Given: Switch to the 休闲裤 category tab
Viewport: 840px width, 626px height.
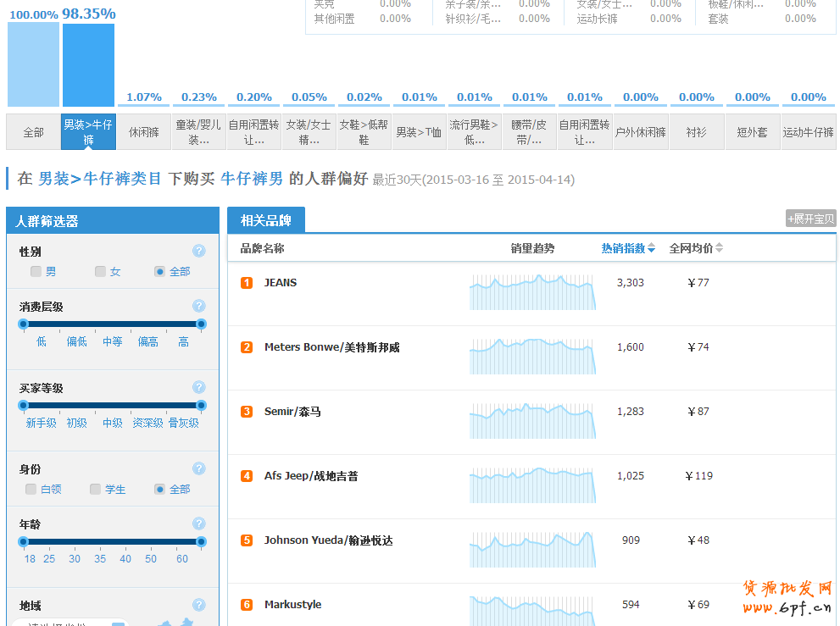Looking at the screenshot, I should click(144, 132).
